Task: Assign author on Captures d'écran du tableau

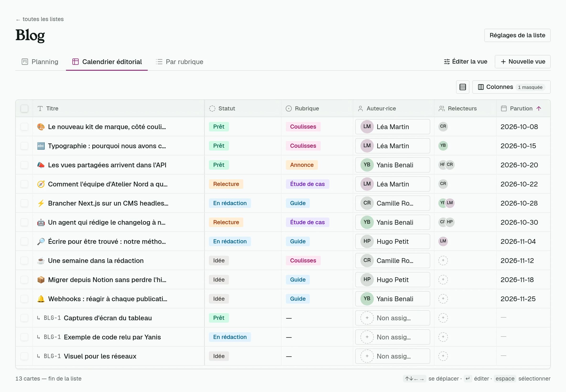Action: click(392, 318)
